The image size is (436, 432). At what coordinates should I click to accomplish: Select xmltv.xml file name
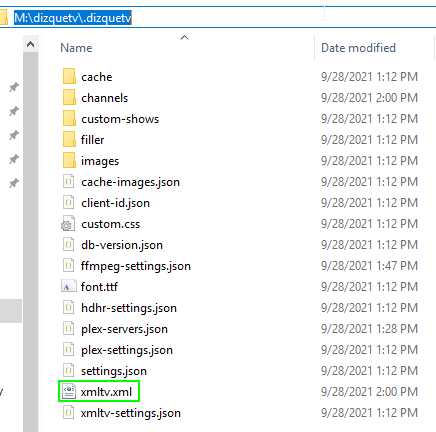[x=106, y=392]
